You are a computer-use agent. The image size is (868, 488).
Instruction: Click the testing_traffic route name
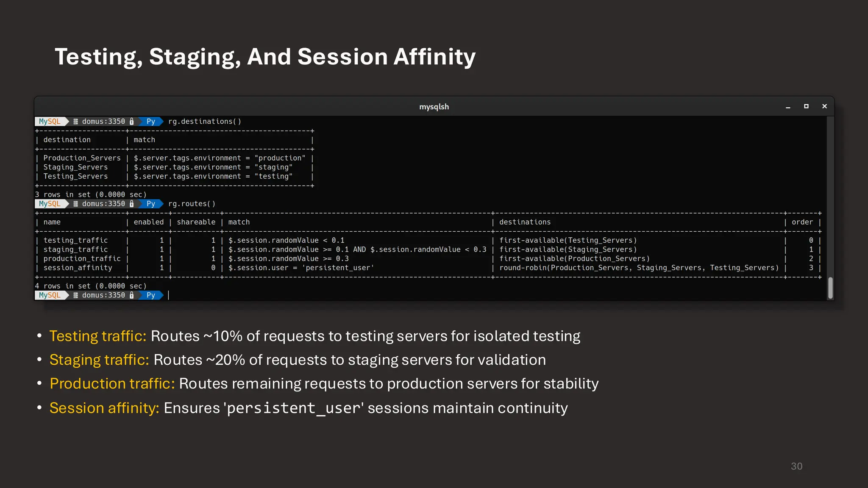(75, 240)
